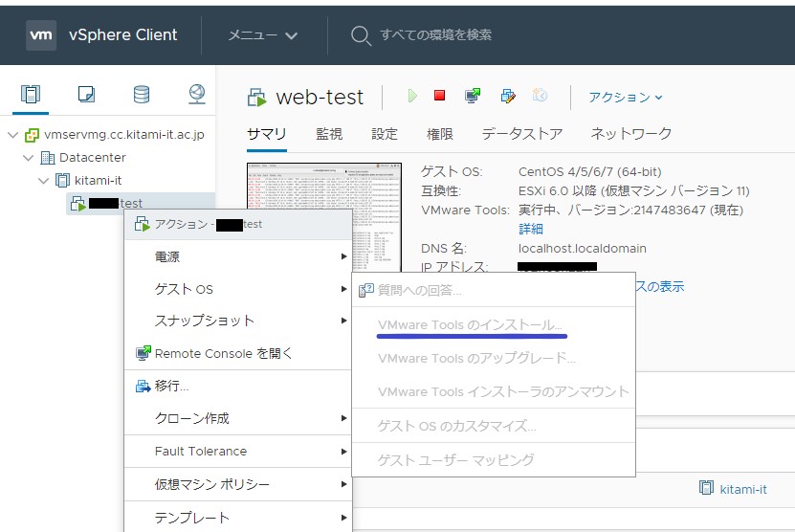The image size is (795, 532).
Task: Click the partially hidden スの表示 link
Action: click(x=660, y=286)
